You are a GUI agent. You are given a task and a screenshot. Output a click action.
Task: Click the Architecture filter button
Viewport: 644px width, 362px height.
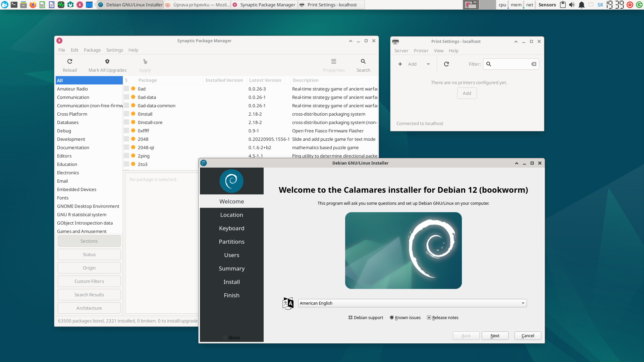(89, 308)
